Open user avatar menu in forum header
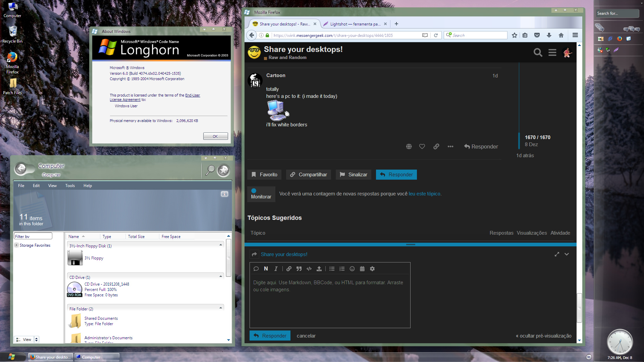Image resolution: width=644 pixels, height=362 pixels. click(x=567, y=53)
